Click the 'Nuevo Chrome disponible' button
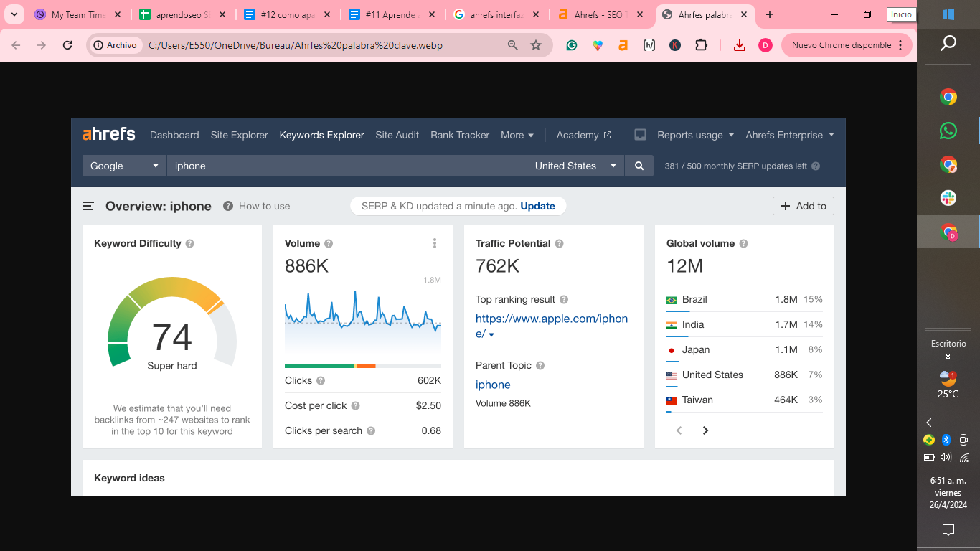980x551 pixels. point(847,45)
